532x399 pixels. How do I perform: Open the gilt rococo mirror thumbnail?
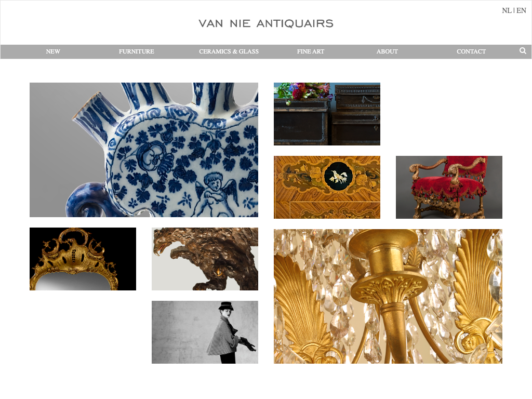pyautogui.click(x=83, y=259)
